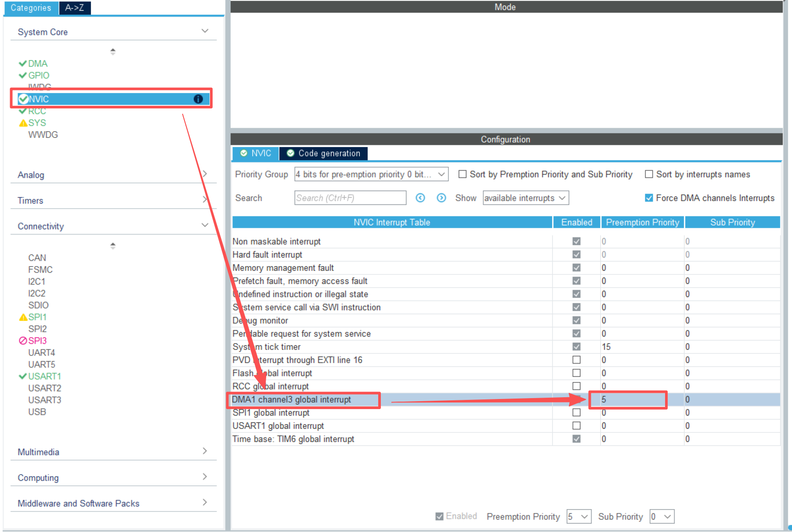This screenshot has width=792, height=532.
Task: Open the Code generation tab
Action: (323, 153)
